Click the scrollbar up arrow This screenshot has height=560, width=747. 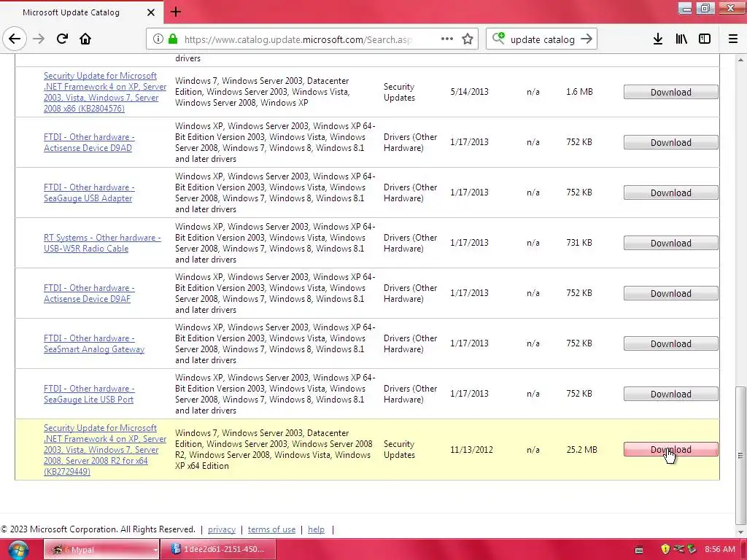tap(740, 60)
